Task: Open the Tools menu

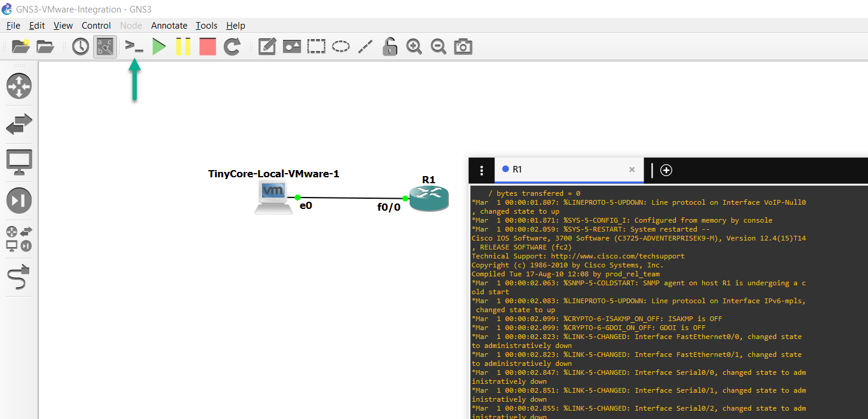Action: click(207, 25)
